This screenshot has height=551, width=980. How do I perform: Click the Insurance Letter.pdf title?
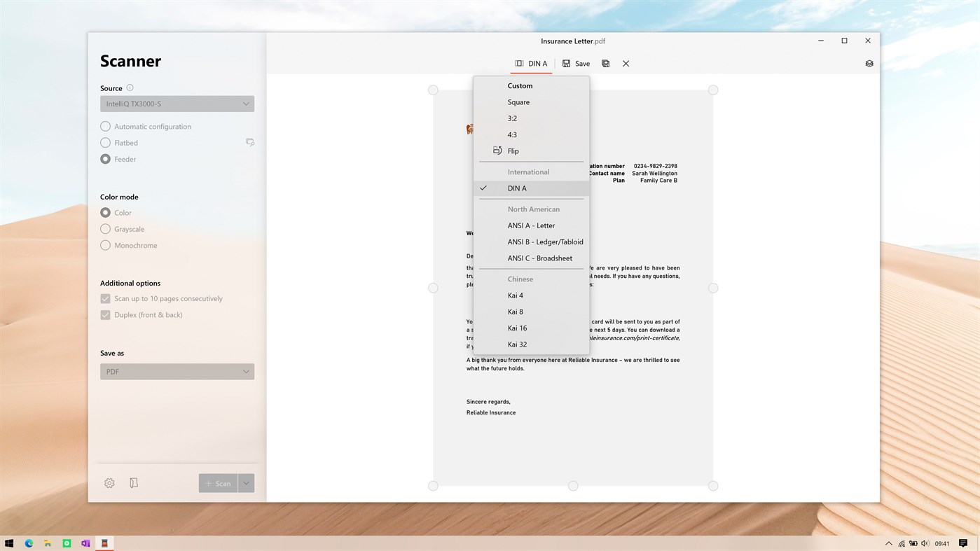[x=572, y=41]
